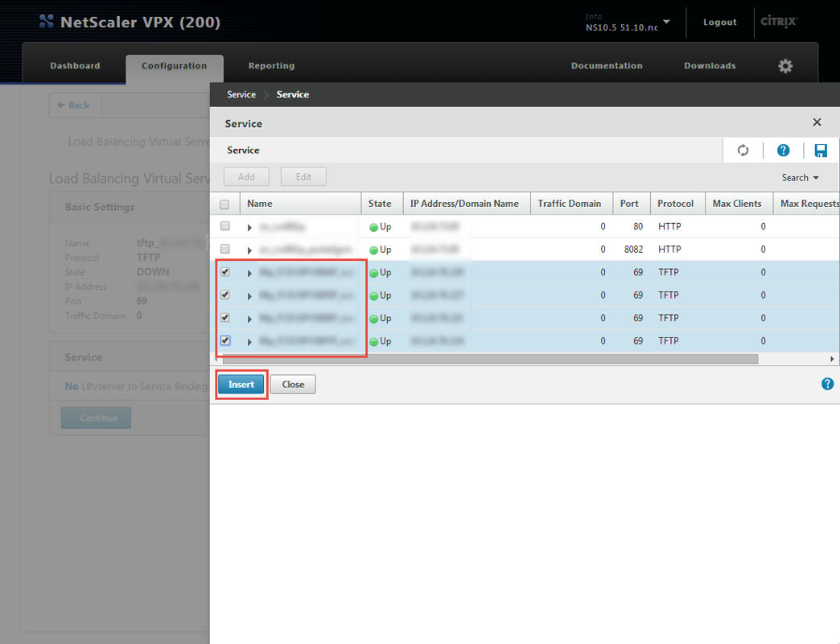
Task: Check the port 8082 HTTP service checkbox
Action: [x=225, y=249]
